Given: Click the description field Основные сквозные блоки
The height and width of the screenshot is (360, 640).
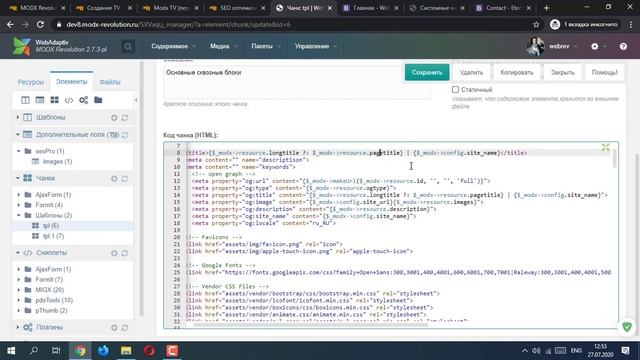Looking at the screenshot, I should (296, 82).
